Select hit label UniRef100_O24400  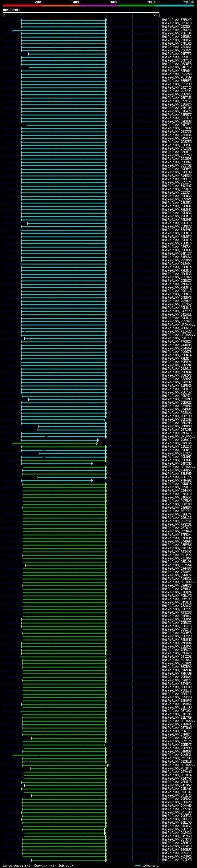[x=177, y=491]
